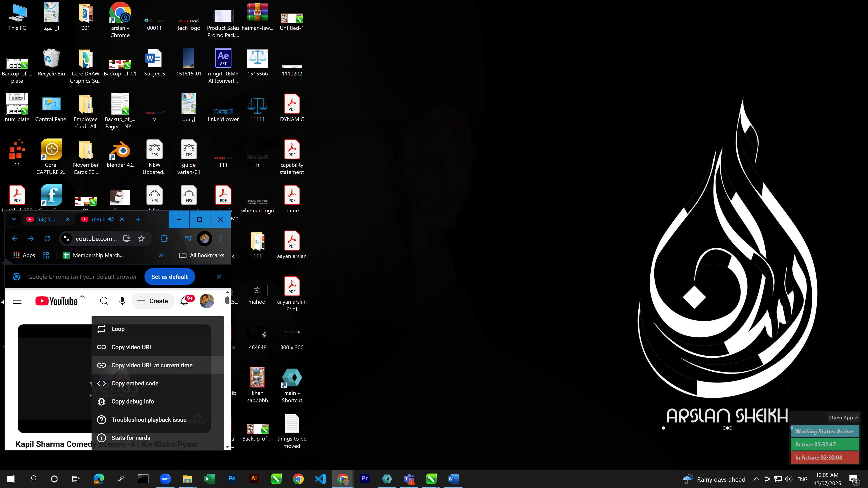Image resolution: width=868 pixels, height=488 pixels.
Task: Open the Subject5 Word document on desktop
Action: pos(154,62)
